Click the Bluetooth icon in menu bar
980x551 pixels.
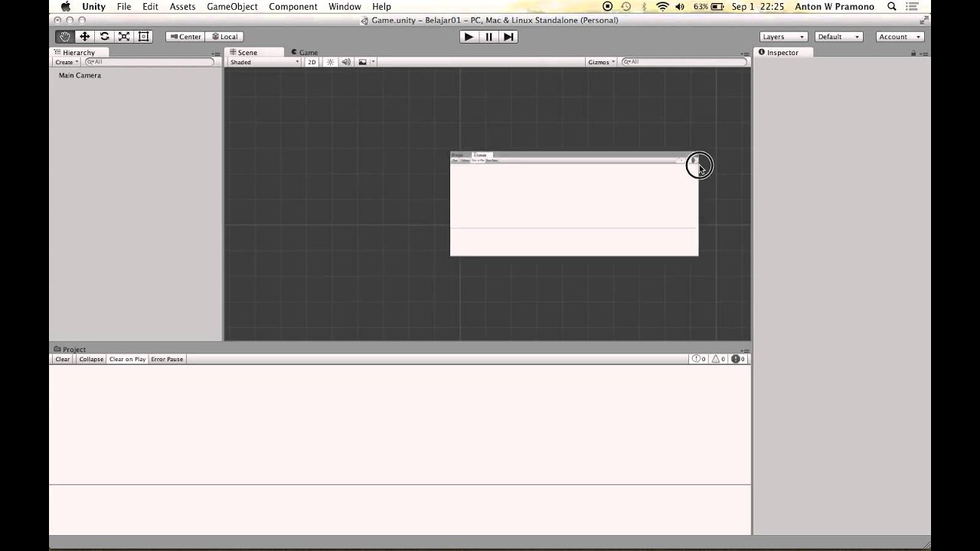click(644, 7)
